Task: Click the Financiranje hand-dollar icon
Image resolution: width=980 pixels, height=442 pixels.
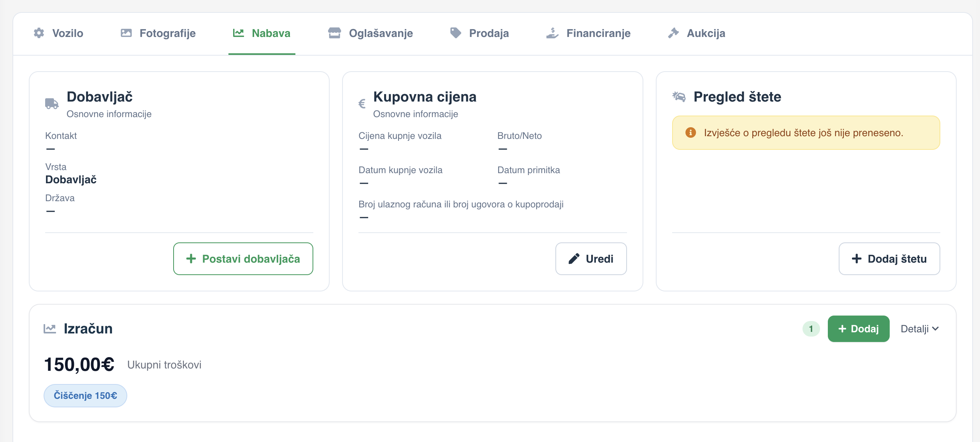Action: [552, 33]
